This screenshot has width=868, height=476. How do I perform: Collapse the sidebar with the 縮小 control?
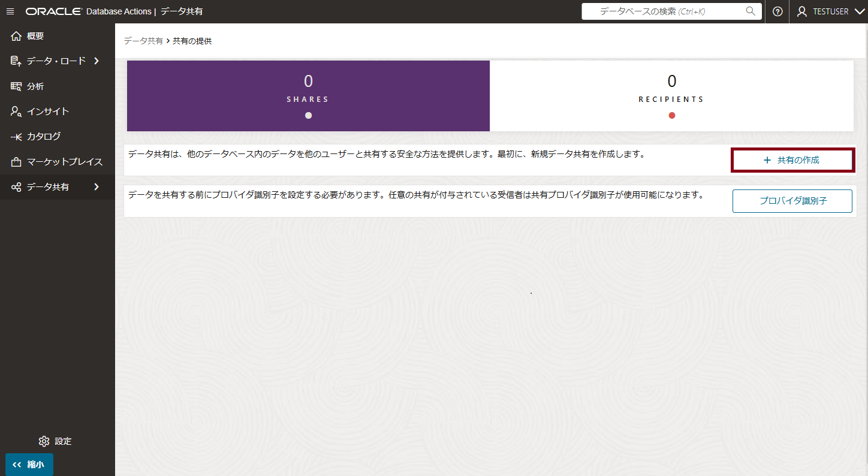29,464
